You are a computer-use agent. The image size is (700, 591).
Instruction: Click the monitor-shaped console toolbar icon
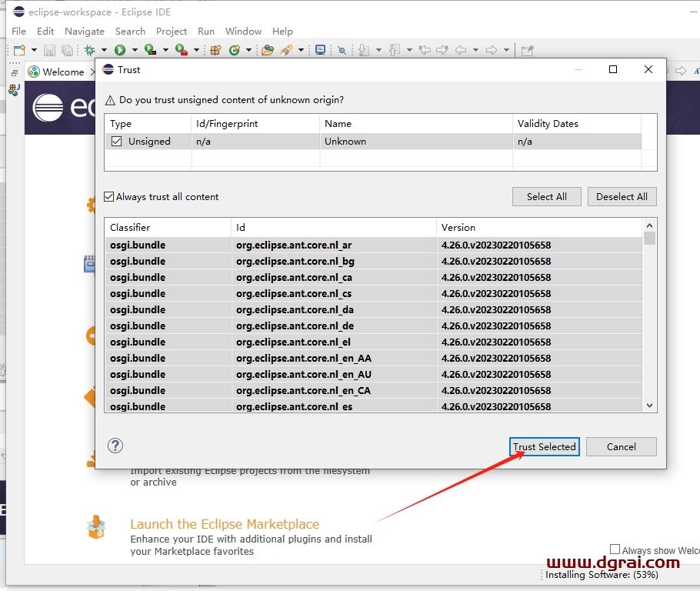[320, 50]
